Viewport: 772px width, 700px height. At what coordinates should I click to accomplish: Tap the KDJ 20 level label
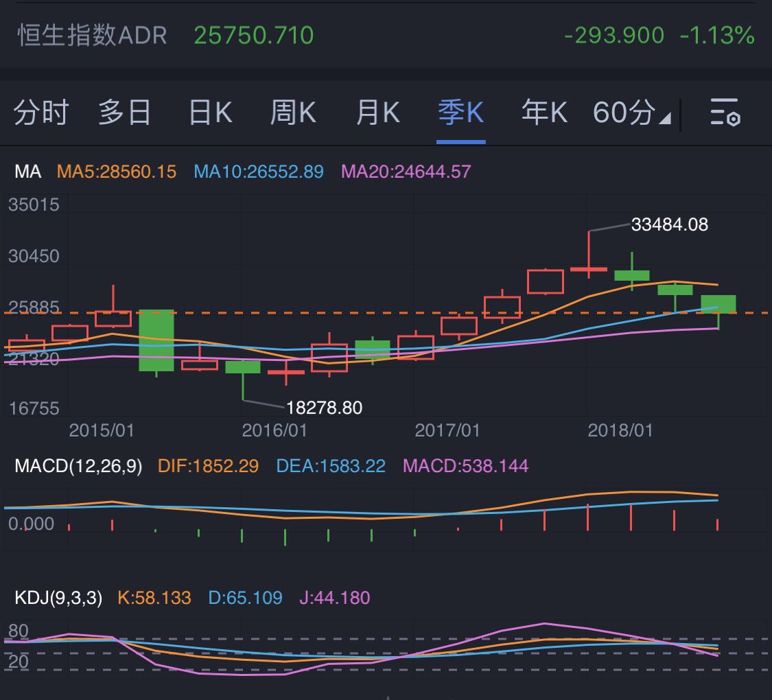[x=19, y=662]
